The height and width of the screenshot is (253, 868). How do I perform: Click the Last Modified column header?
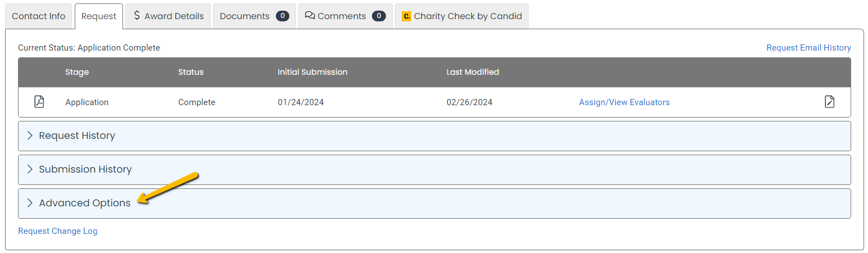tap(472, 72)
